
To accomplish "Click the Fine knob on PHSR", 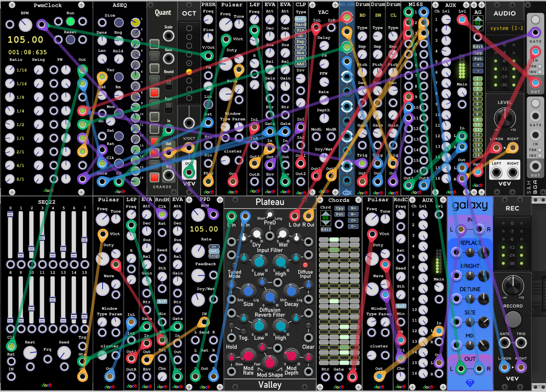I will [208, 38].
